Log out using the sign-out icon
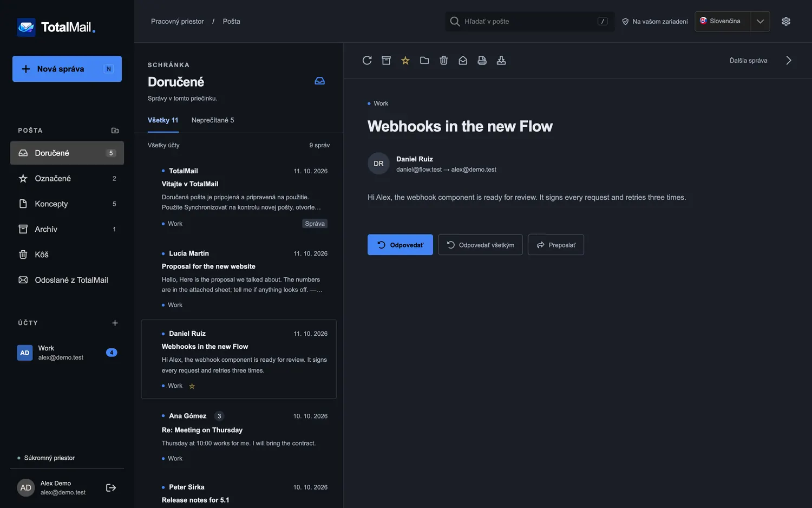 point(111,488)
